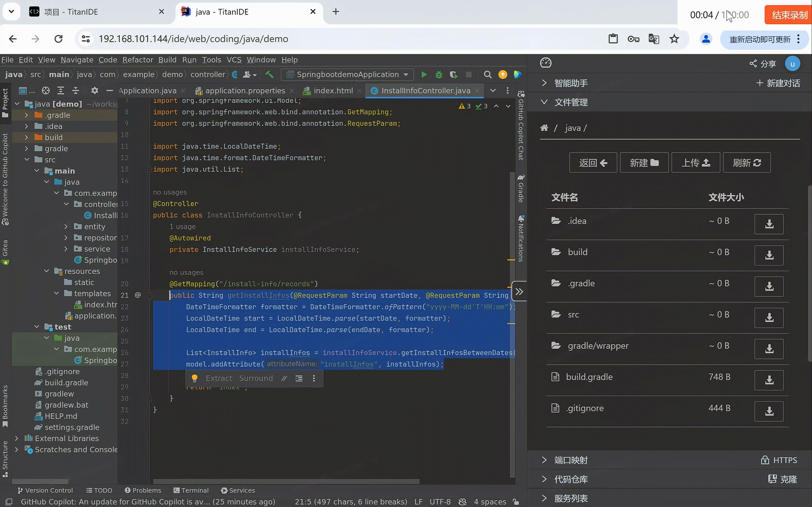Toggle the Bookmarks side tool window
Screen dimensions: 812x507
5,406
